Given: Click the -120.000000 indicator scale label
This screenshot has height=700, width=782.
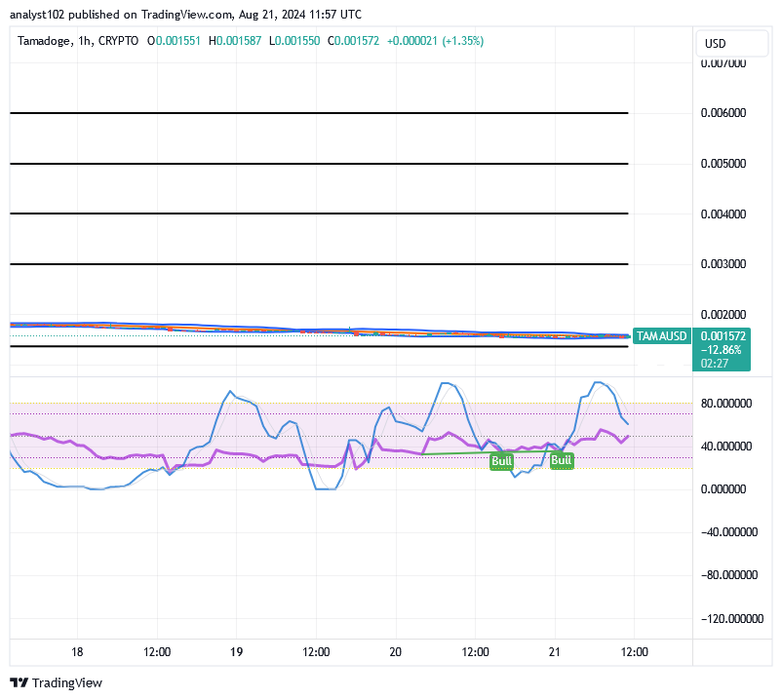Looking at the screenshot, I should pyautogui.click(x=727, y=619).
